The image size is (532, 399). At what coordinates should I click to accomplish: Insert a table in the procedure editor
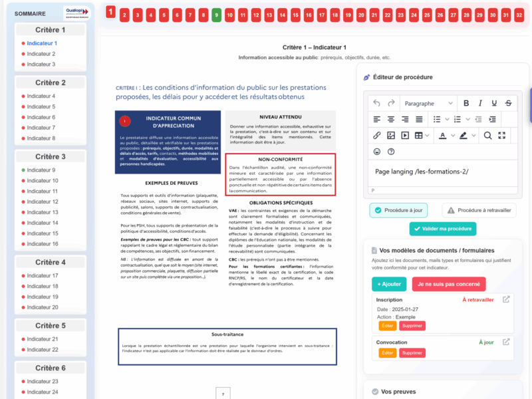click(x=418, y=135)
